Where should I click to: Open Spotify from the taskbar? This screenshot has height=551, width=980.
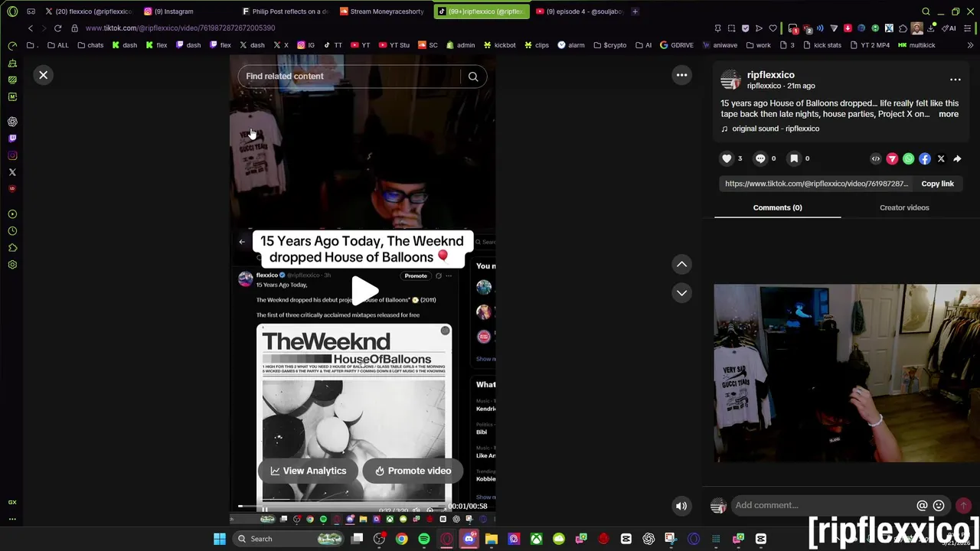[423, 539]
